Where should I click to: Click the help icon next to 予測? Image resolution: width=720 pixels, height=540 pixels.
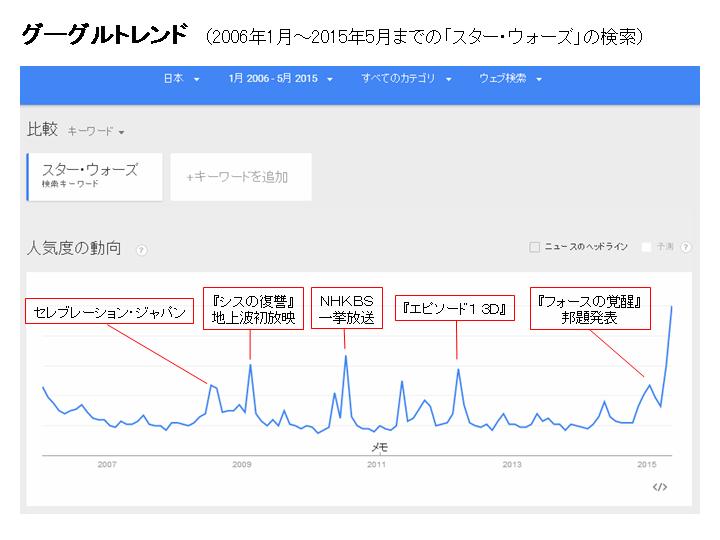point(685,247)
